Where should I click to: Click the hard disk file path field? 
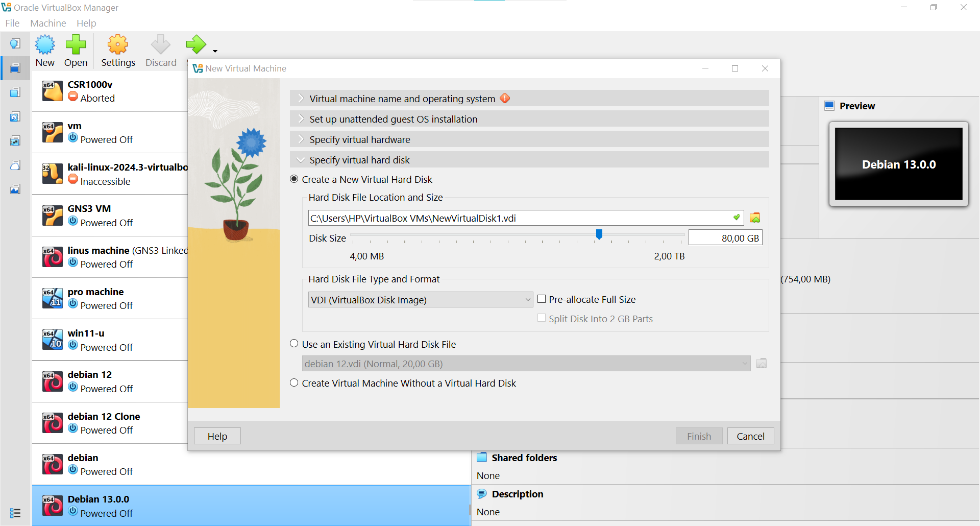[526, 218]
